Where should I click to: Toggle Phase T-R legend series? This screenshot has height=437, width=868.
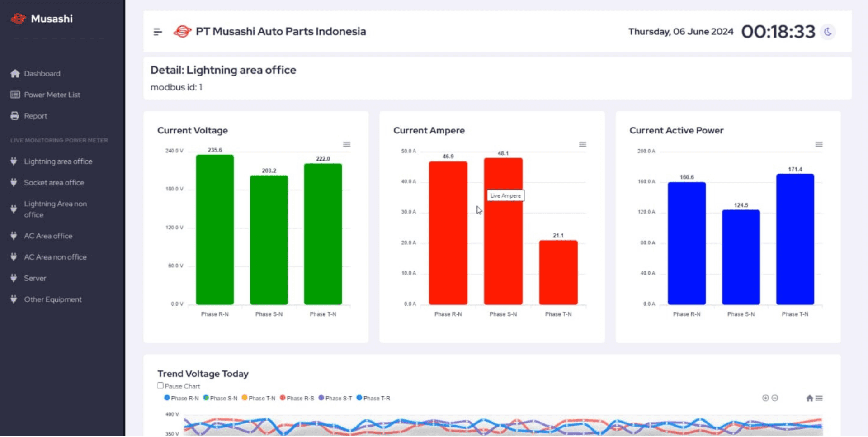(x=373, y=399)
